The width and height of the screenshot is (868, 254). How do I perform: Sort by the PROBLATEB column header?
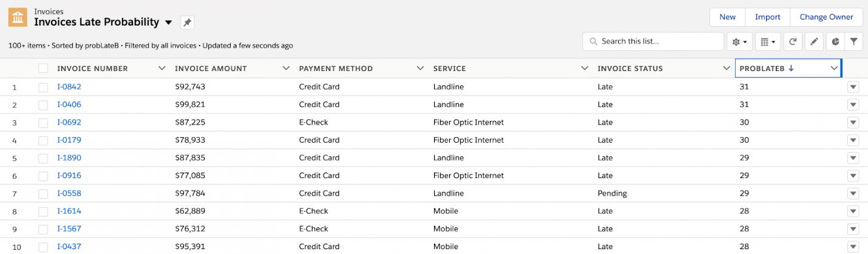(x=766, y=69)
